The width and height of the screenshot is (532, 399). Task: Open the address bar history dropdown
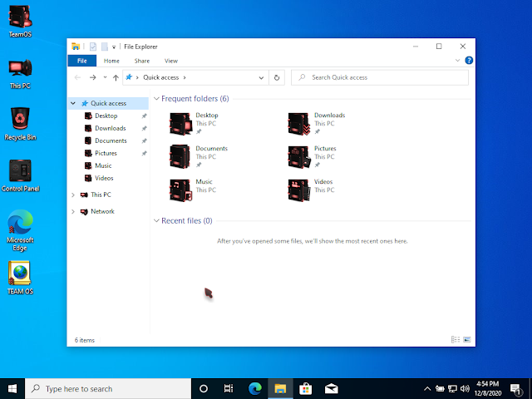pyautogui.click(x=261, y=77)
